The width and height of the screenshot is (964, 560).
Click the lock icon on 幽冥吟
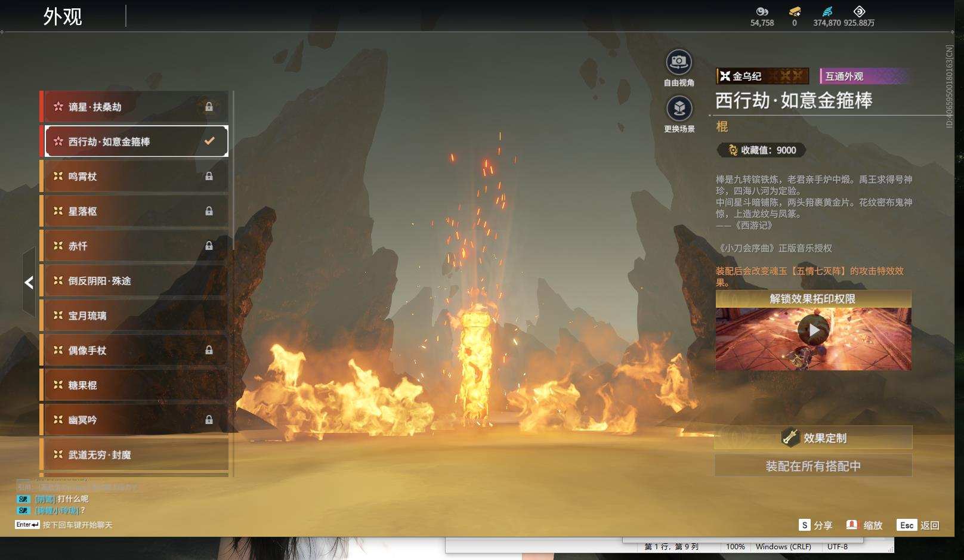coord(209,420)
